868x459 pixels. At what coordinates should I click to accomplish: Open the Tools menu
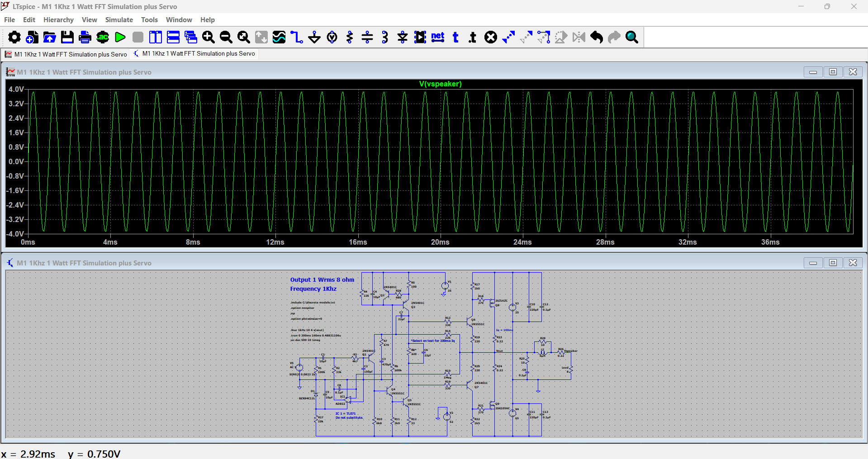click(149, 20)
